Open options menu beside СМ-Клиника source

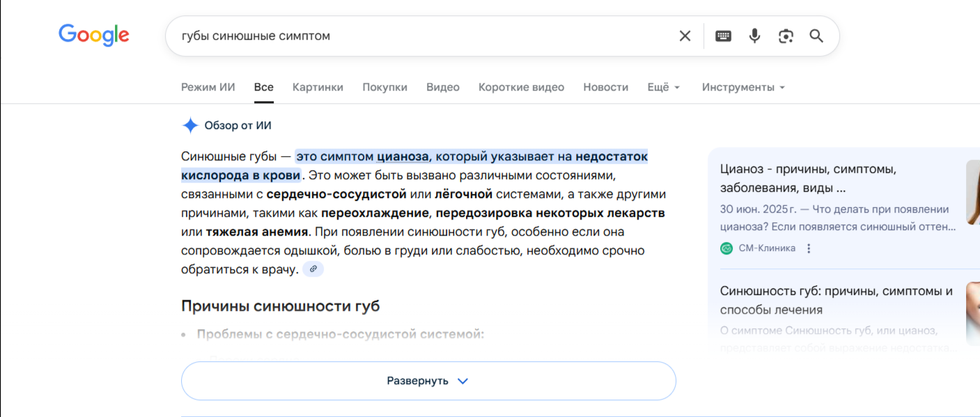coord(809,248)
